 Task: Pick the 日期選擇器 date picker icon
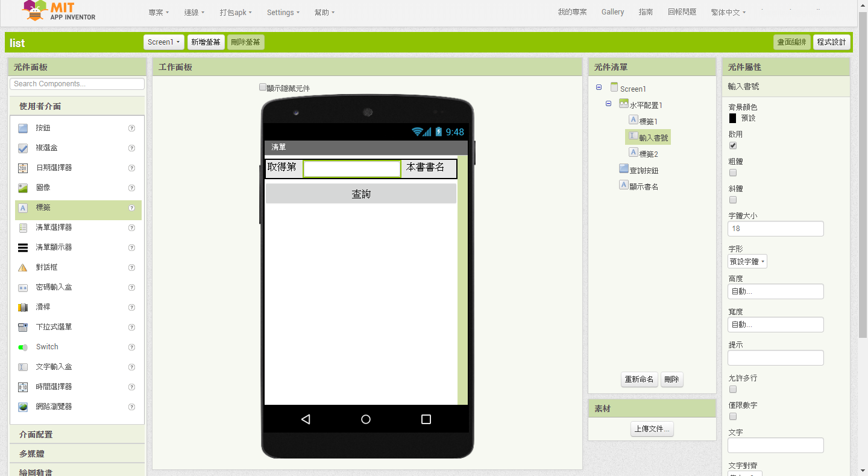point(23,168)
